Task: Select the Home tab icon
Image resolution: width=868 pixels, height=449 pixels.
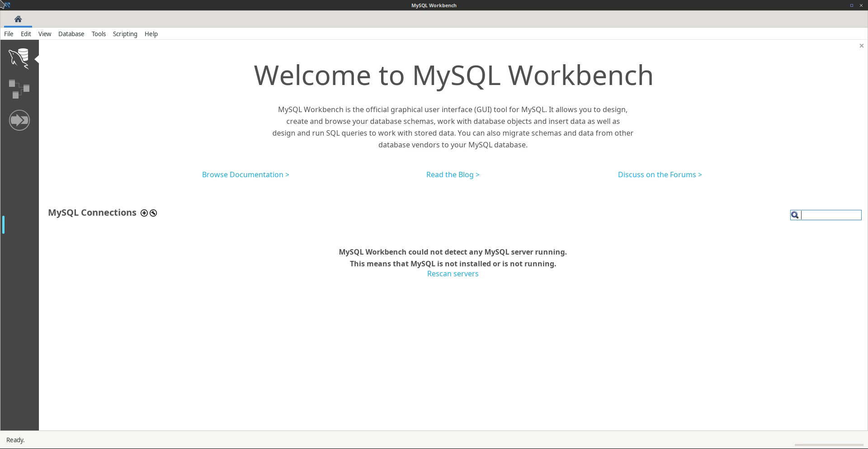Action: point(18,19)
